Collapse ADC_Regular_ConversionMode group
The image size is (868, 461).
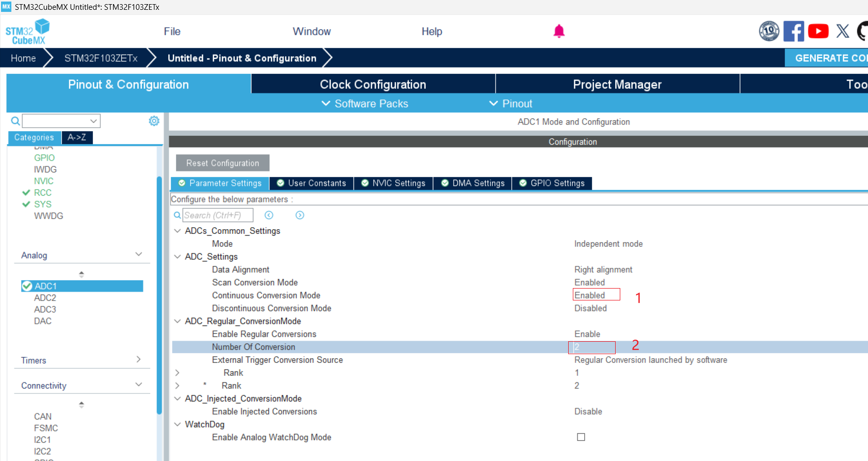177,321
